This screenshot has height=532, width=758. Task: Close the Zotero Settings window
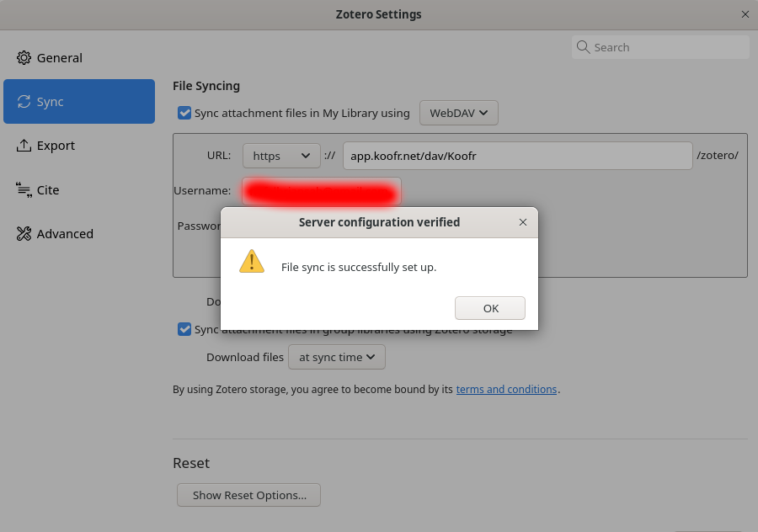pos(745,14)
